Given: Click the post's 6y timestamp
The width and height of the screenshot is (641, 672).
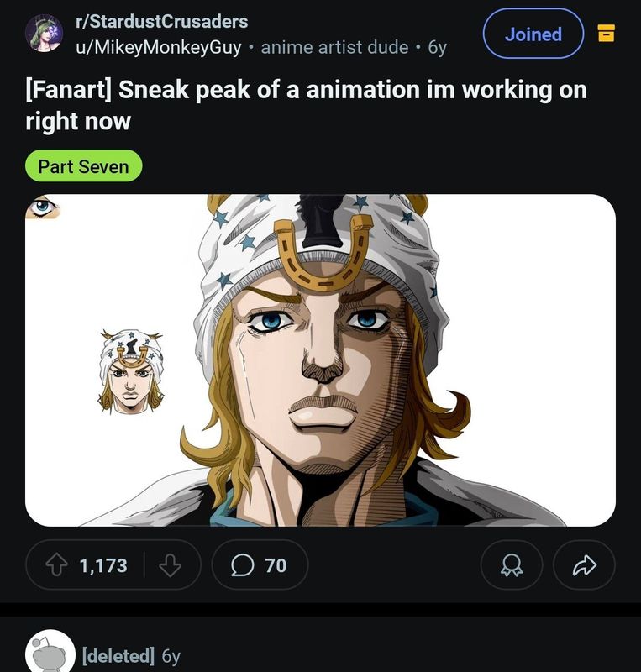Looking at the screenshot, I should tap(437, 47).
